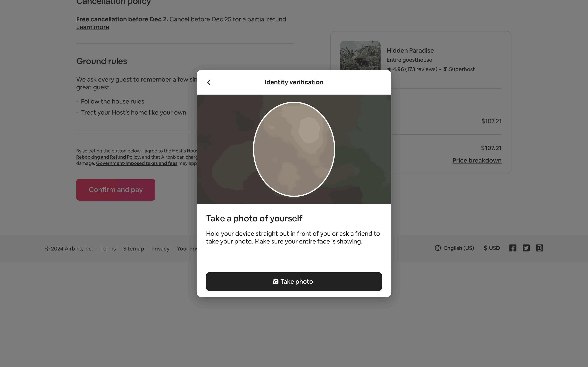The height and width of the screenshot is (367, 588).
Task: Open the Privacy footer link
Action: [x=160, y=249]
